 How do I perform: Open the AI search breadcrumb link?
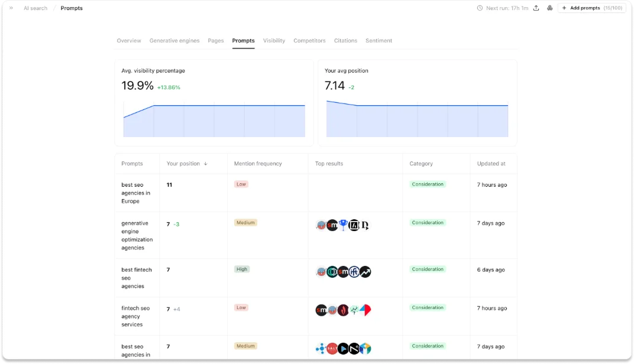pyautogui.click(x=35, y=8)
